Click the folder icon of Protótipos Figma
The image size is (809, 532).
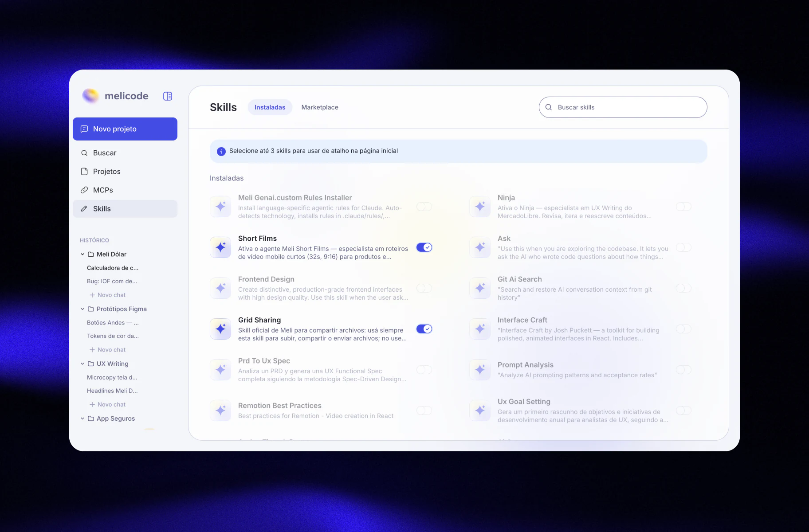[x=91, y=309]
